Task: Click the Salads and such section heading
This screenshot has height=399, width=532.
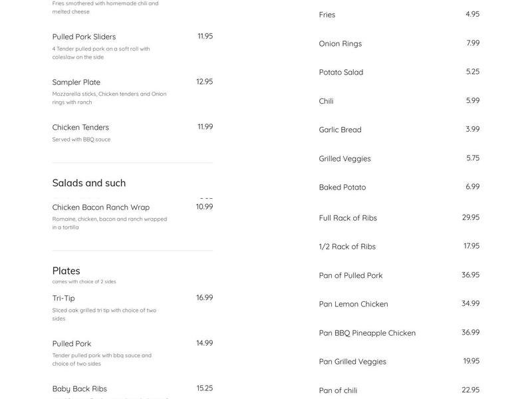Action: [x=89, y=183]
